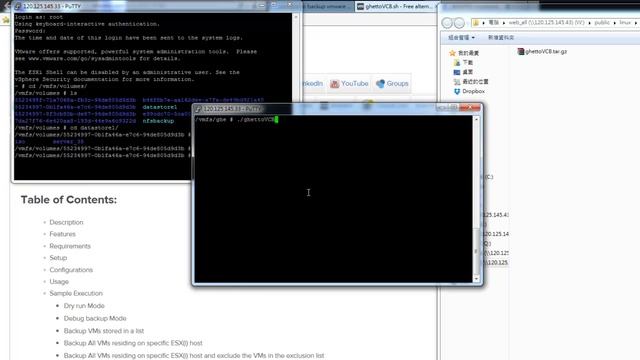Open the Dry run Mode link

[84, 306]
